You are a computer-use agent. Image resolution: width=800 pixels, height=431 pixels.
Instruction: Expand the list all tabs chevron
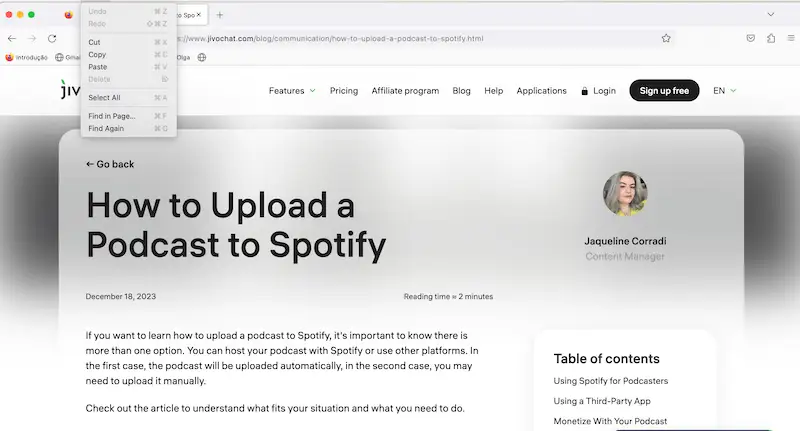[x=771, y=15]
